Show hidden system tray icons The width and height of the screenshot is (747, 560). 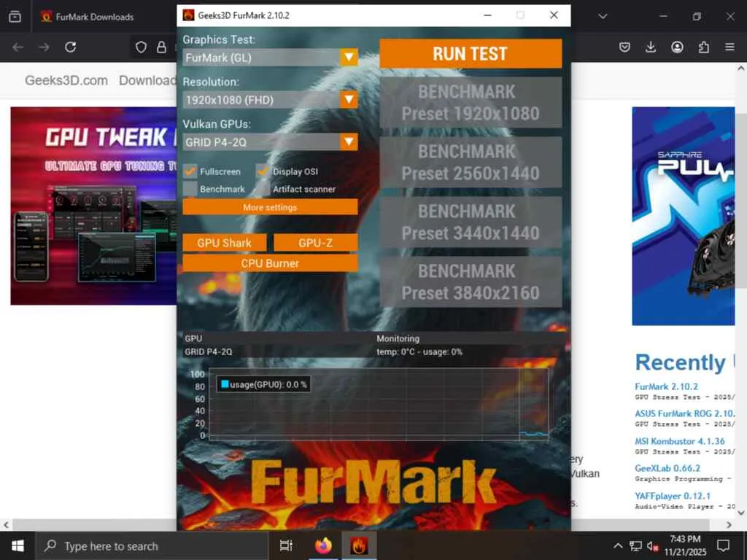[617, 545]
